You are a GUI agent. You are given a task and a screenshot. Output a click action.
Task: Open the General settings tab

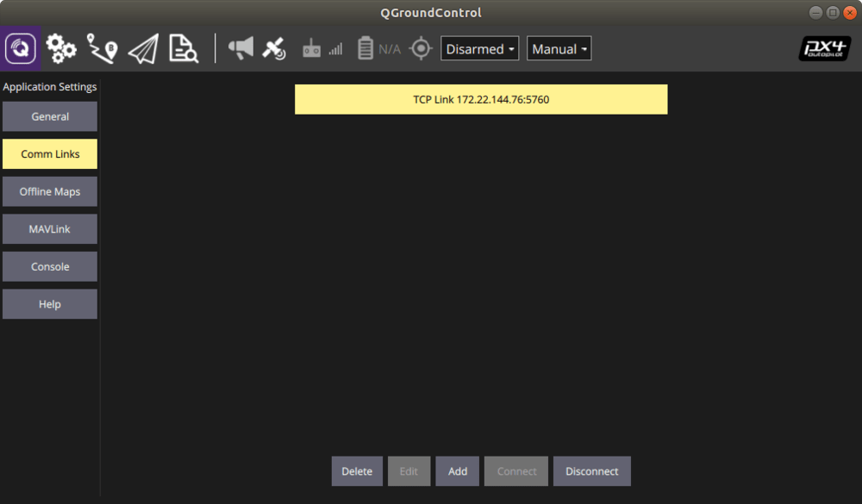coord(50,116)
